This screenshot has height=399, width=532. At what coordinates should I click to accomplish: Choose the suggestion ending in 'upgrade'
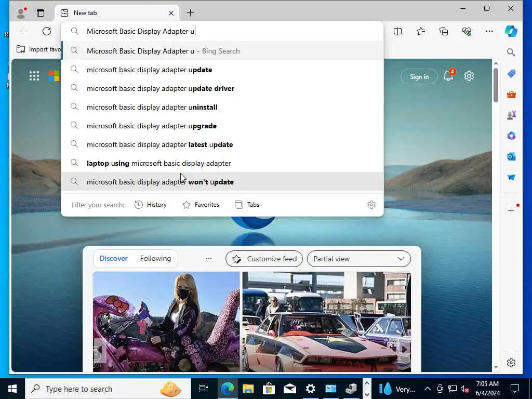point(222,126)
